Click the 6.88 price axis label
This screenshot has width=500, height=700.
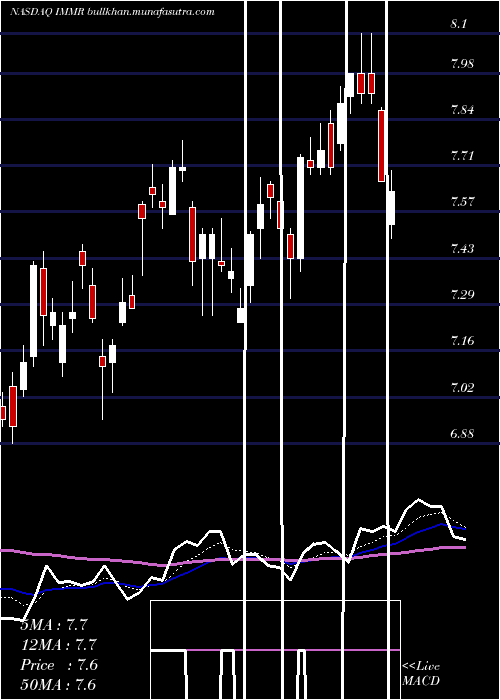462,433
